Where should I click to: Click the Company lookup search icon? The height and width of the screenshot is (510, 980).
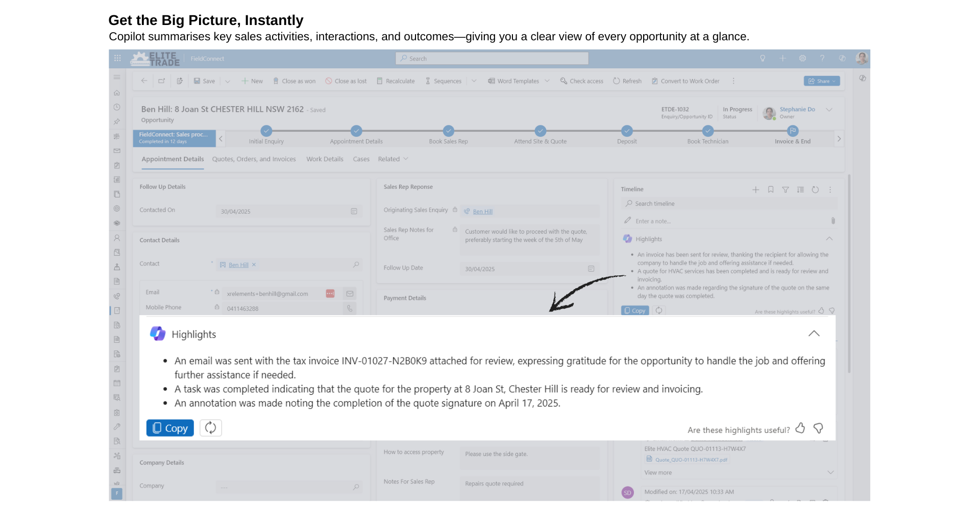coord(356,487)
